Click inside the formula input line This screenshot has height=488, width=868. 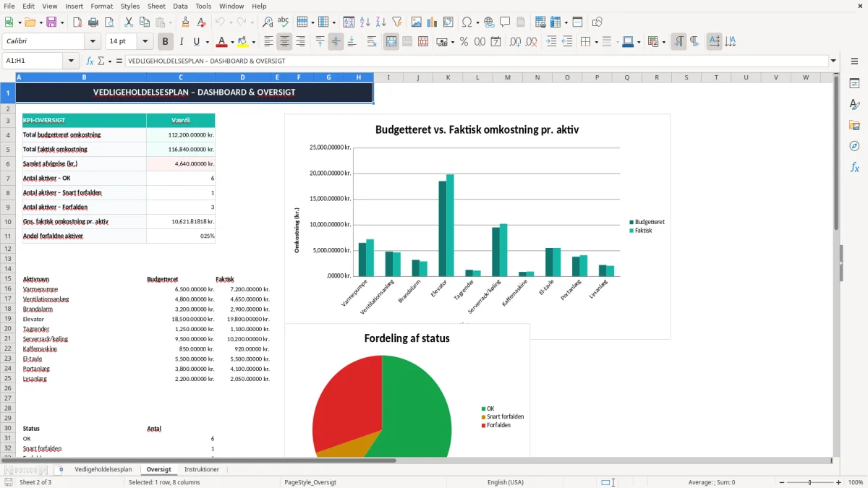(476, 61)
